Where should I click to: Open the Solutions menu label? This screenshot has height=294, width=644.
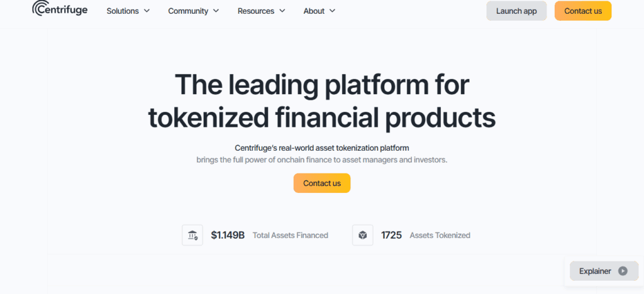click(x=123, y=11)
